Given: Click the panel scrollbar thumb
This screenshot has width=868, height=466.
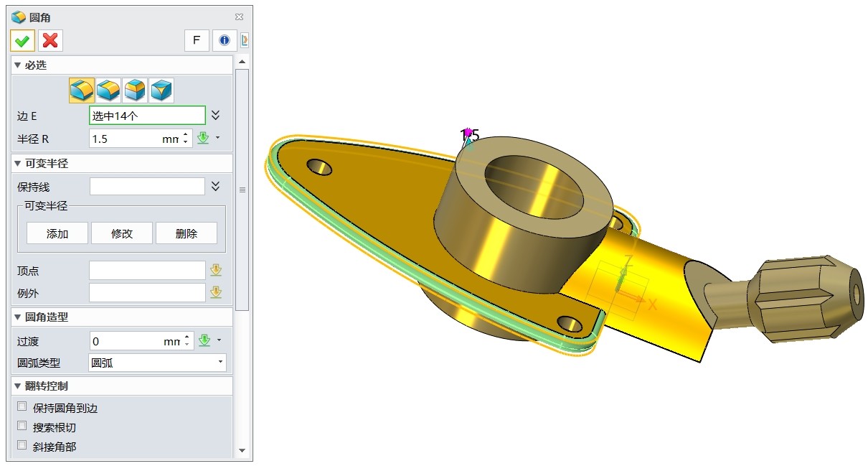Looking at the screenshot, I should click(x=242, y=190).
